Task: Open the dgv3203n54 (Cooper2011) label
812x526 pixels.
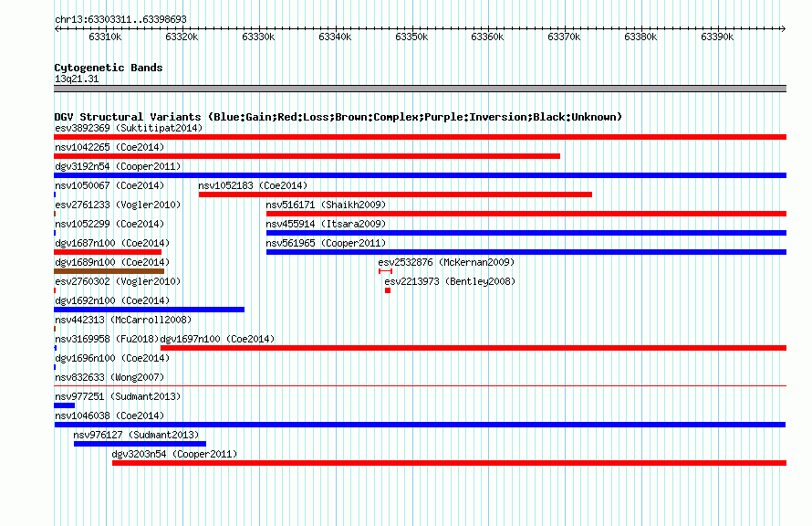Action: coord(174,454)
